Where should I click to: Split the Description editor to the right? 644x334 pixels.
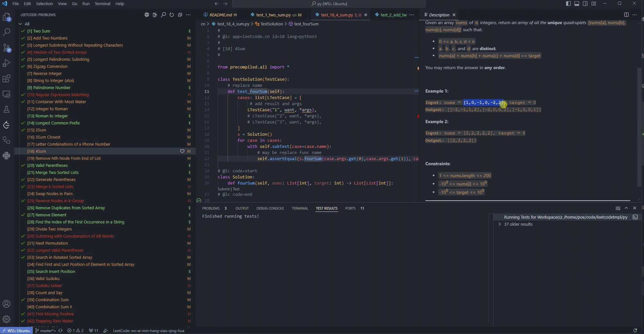pos(626,15)
